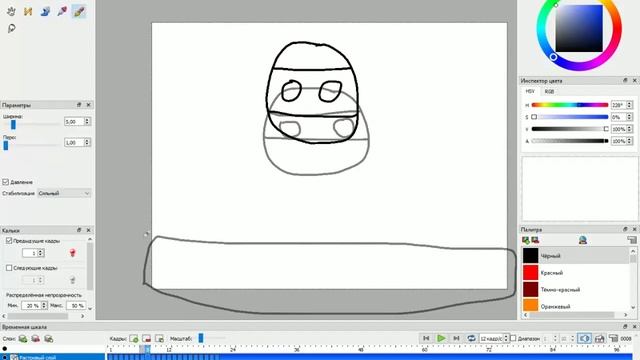Close the Кальки panel
640x360 pixels.
coord(89,230)
